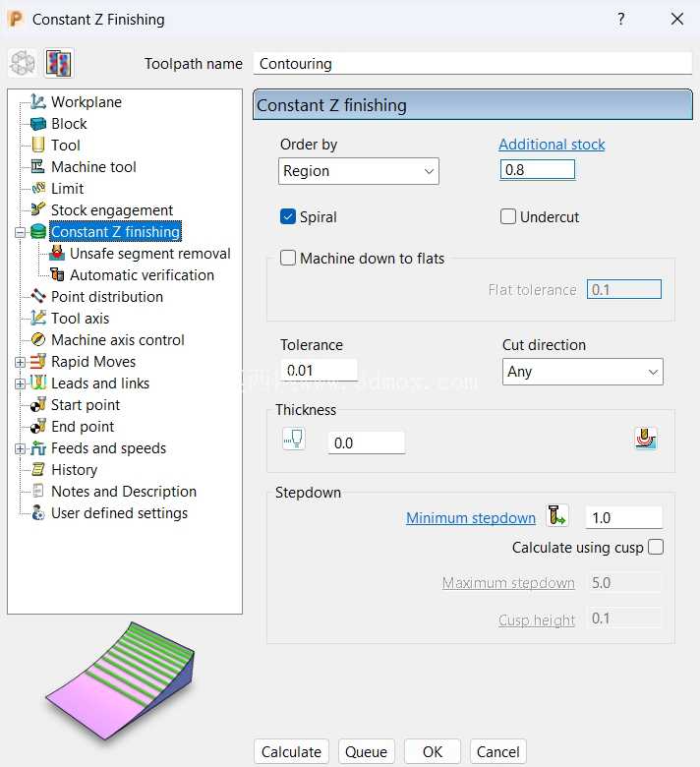Select Workplane page in the tree
Screen dimensions: 700x767
point(87,101)
